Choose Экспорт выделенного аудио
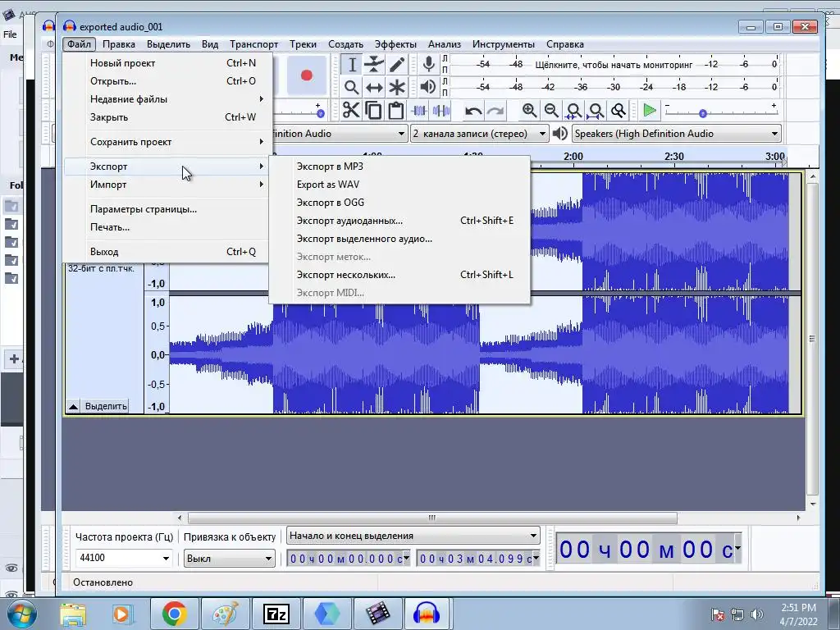Viewport: 840px width, 630px height. tap(399, 239)
